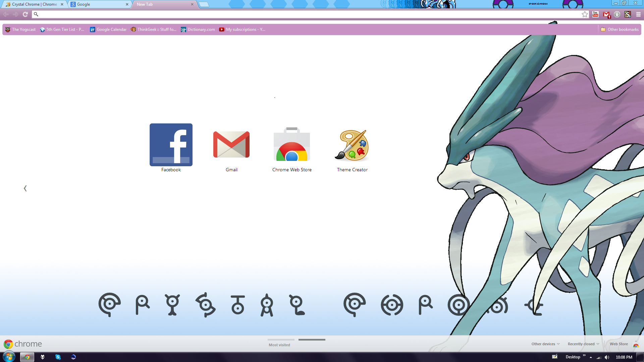Show hidden system tray icons arrow

pos(591,357)
